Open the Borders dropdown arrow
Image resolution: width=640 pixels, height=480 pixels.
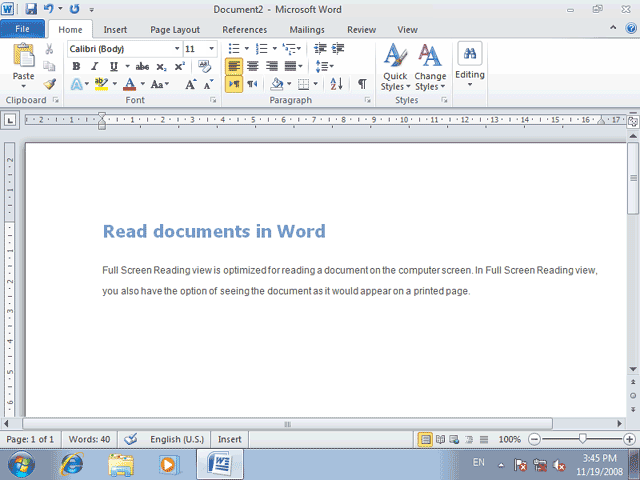click(316, 84)
